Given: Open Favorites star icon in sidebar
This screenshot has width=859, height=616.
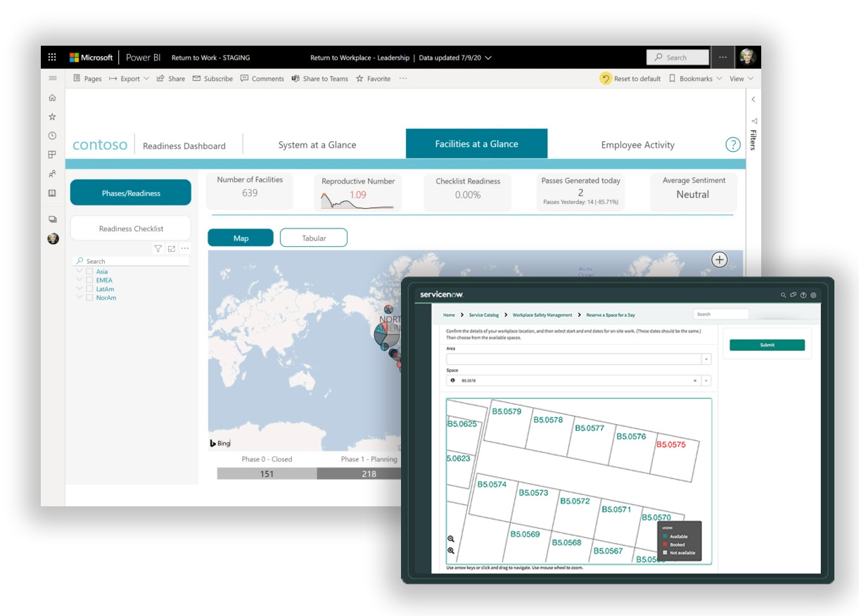Looking at the screenshot, I should pyautogui.click(x=52, y=117).
